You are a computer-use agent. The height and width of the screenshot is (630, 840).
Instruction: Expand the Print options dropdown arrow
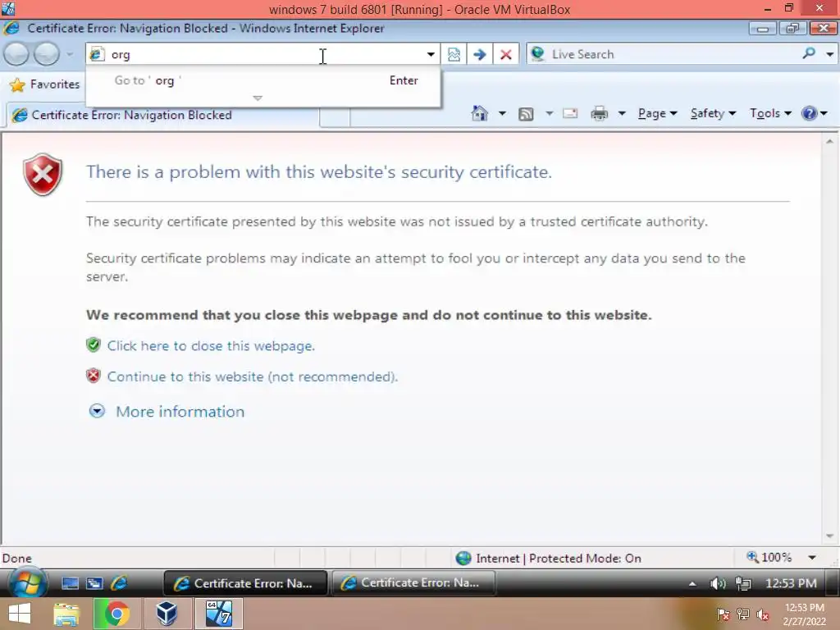[622, 113]
